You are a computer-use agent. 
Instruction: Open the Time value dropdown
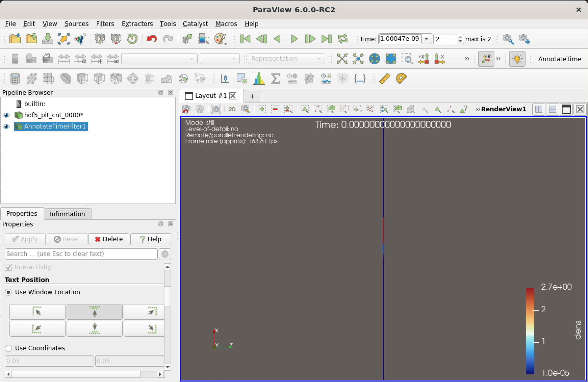(x=427, y=39)
